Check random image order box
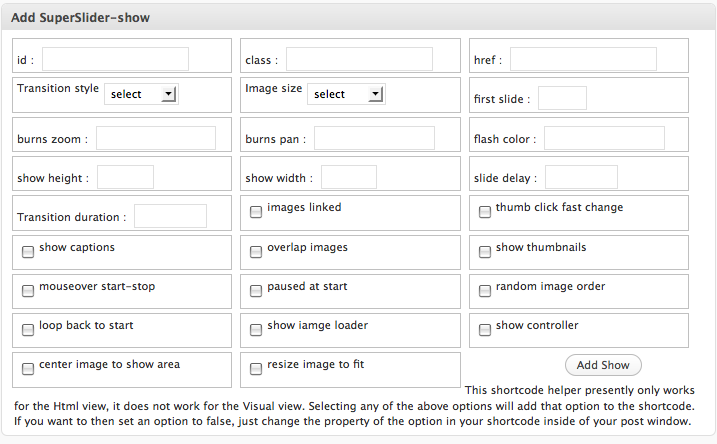Viewport: 717px width, 444px height. (x=484, y=291)
